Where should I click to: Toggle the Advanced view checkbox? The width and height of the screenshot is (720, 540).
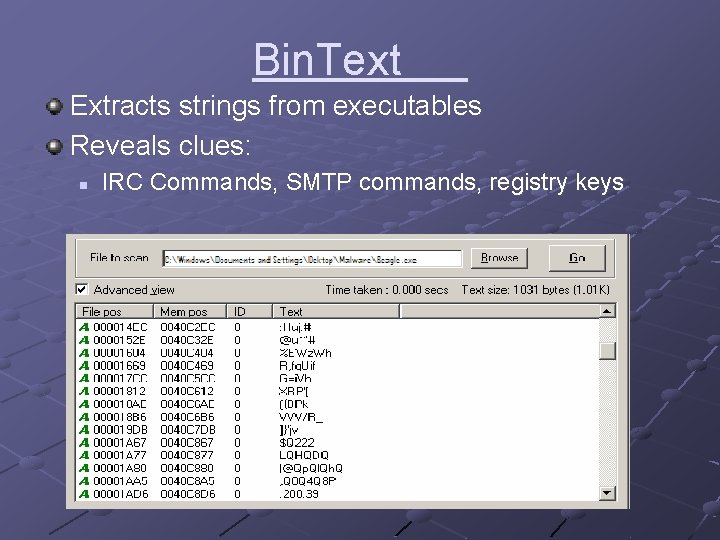pyautogui.click(x=82, y=289)
